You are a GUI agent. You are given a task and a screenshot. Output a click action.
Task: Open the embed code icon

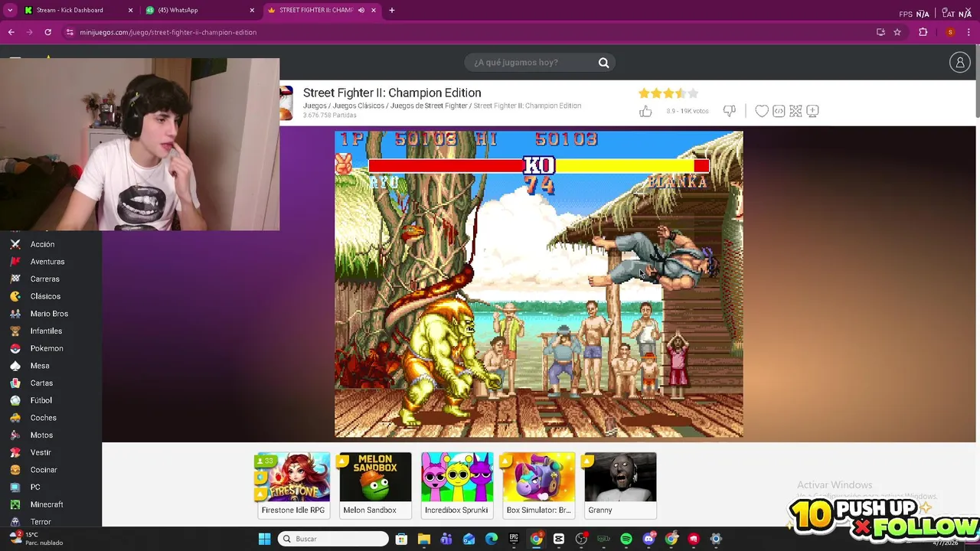pos(779,111)
